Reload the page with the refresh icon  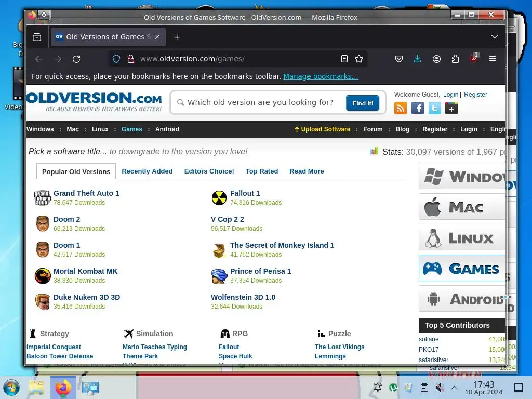point(76,59)
